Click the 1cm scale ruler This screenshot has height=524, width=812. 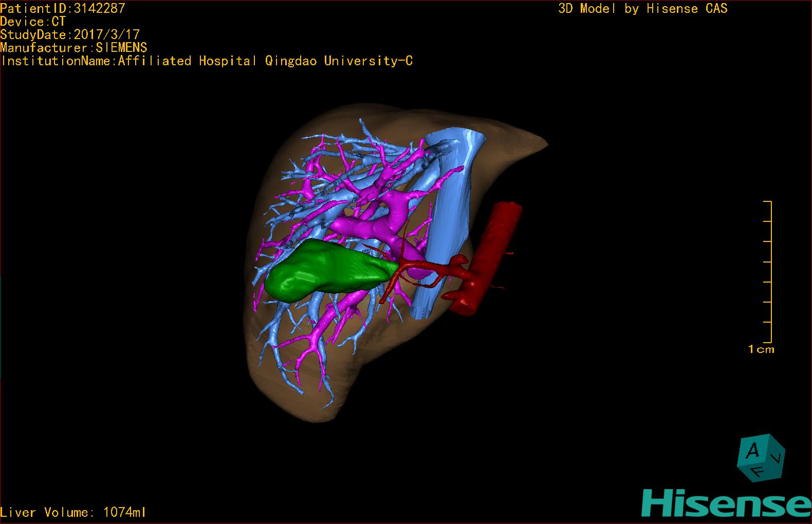(767, 272)
